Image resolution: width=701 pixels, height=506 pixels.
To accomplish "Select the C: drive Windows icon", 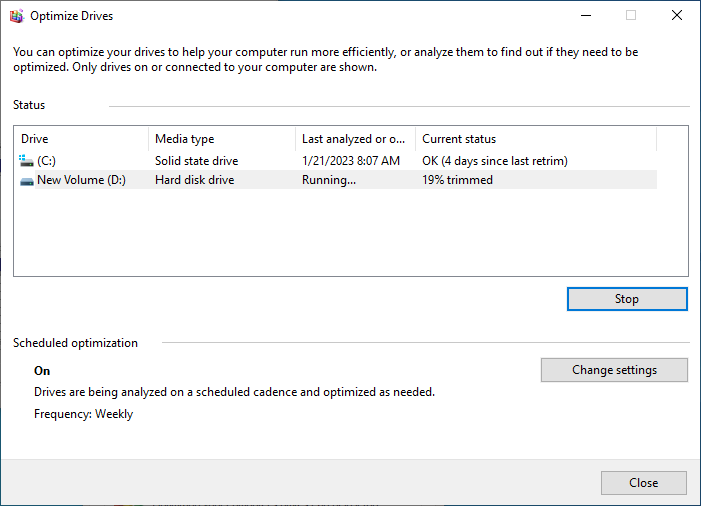I will [26, 160].
